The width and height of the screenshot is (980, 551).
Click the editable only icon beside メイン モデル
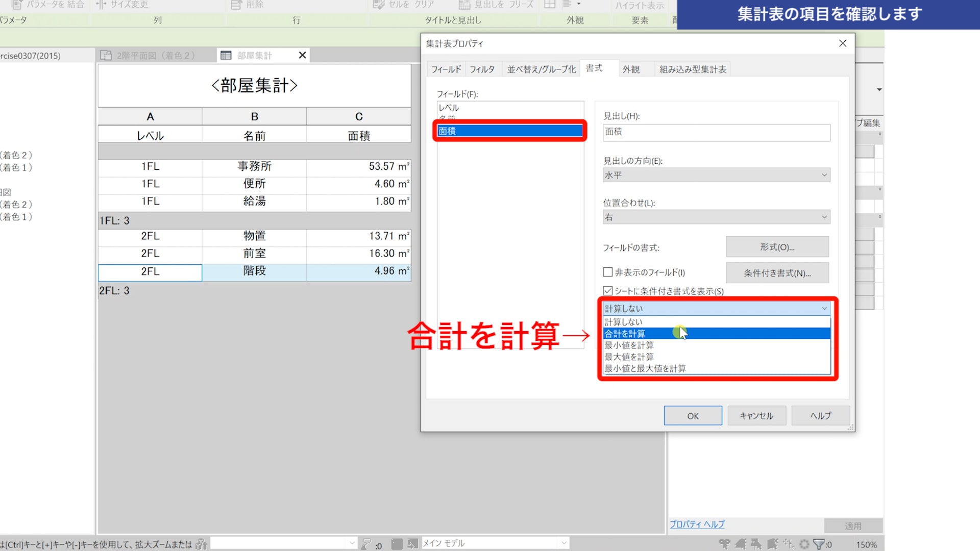366,544
